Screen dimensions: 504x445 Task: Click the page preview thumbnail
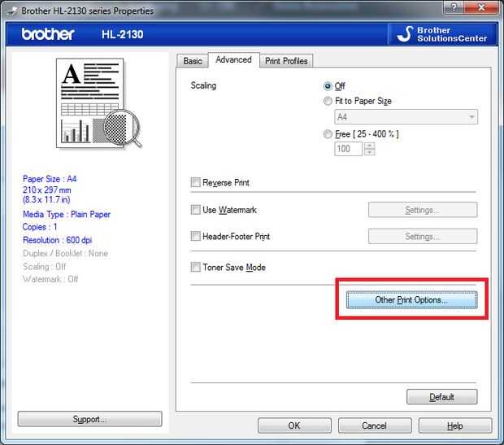pos(98,103)
